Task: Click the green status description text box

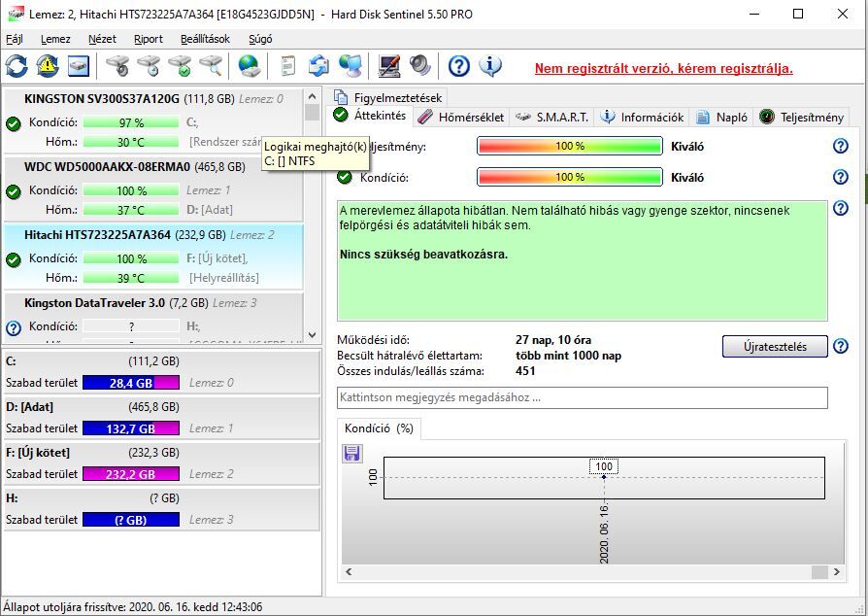Action: click(x=582, y=261)
